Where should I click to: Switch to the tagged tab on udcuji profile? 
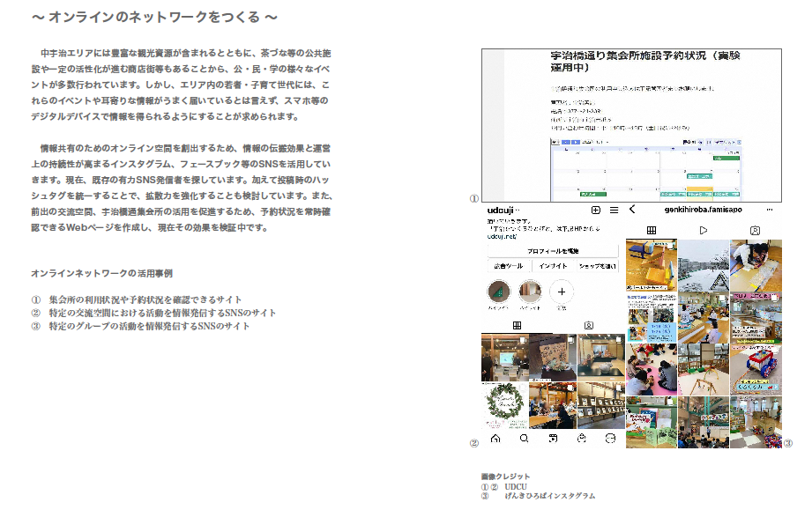pyautogui.click(x=587, y=323)
